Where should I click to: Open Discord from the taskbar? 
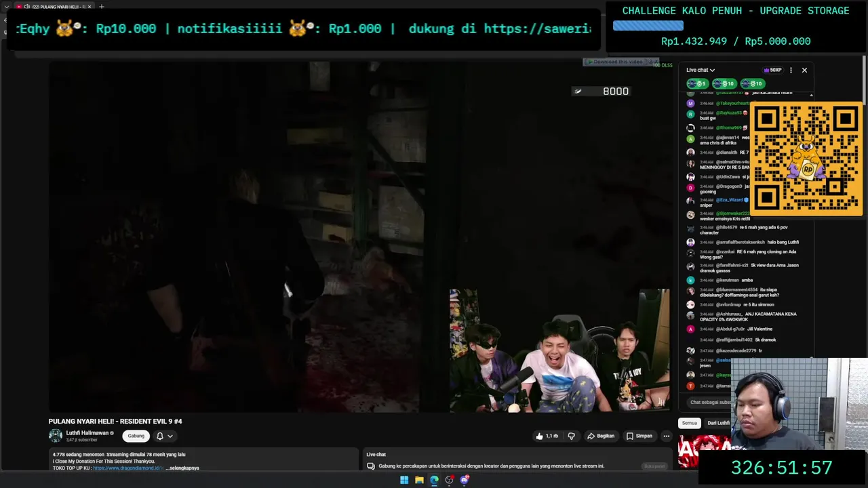coord(465,480)
